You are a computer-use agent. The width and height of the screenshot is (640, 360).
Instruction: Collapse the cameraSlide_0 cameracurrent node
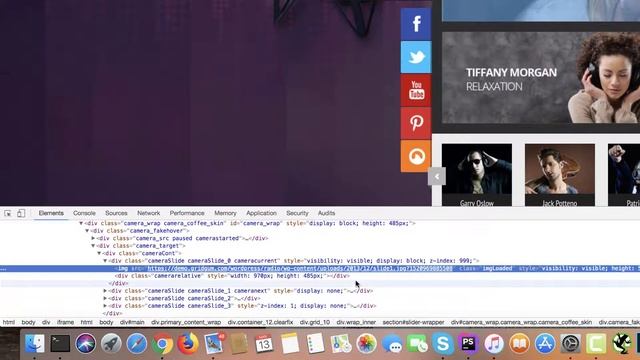click(x=105, y=261)
